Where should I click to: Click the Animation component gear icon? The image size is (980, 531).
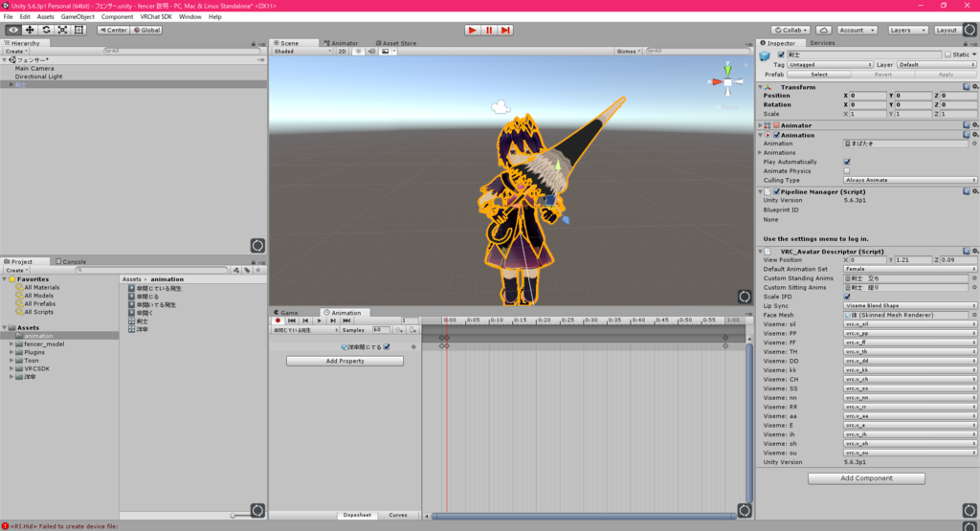[975, 134]
